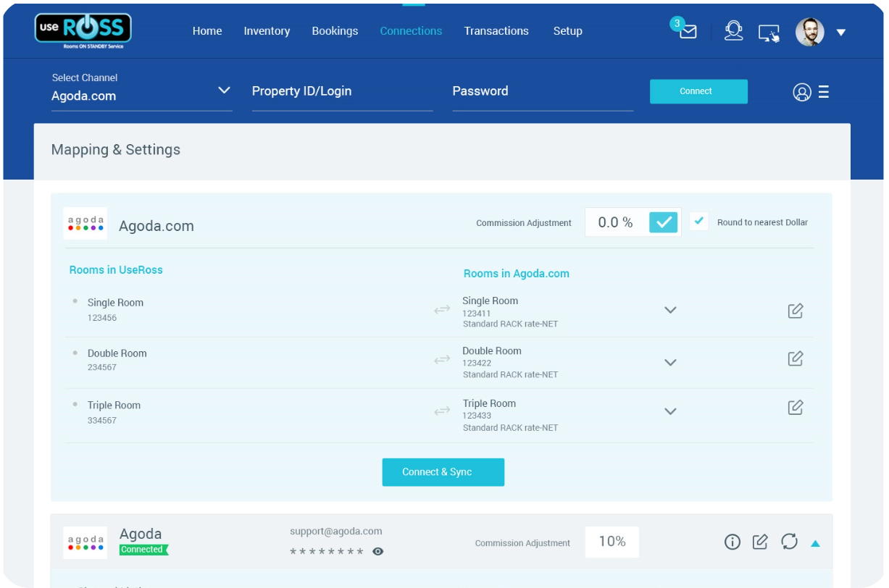This screenshot has height=588, width=889.
Task: Open the Bookings menu
Action: (x=335, y=31)
